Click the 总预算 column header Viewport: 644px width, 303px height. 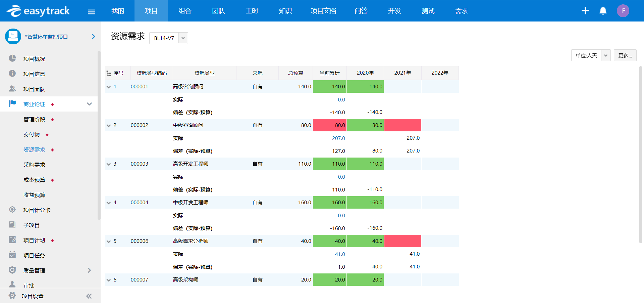click(x=296, y=73)
